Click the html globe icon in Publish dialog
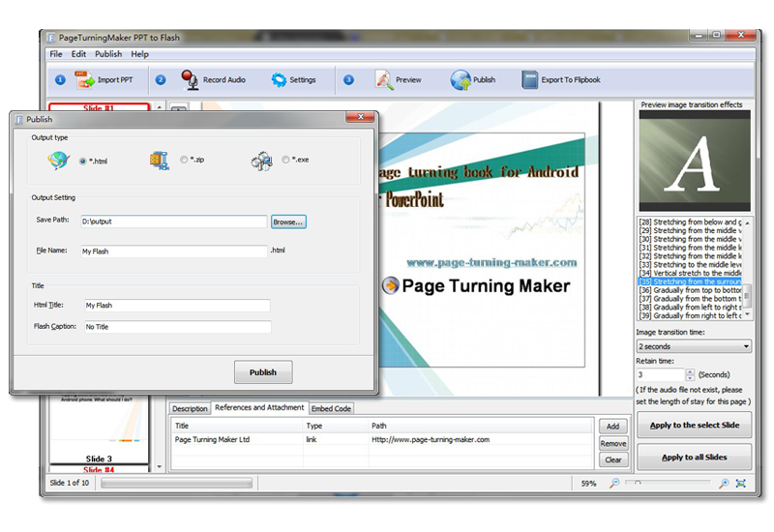The height and width of the screenshot is (532, 774). [x=58, y=161]
